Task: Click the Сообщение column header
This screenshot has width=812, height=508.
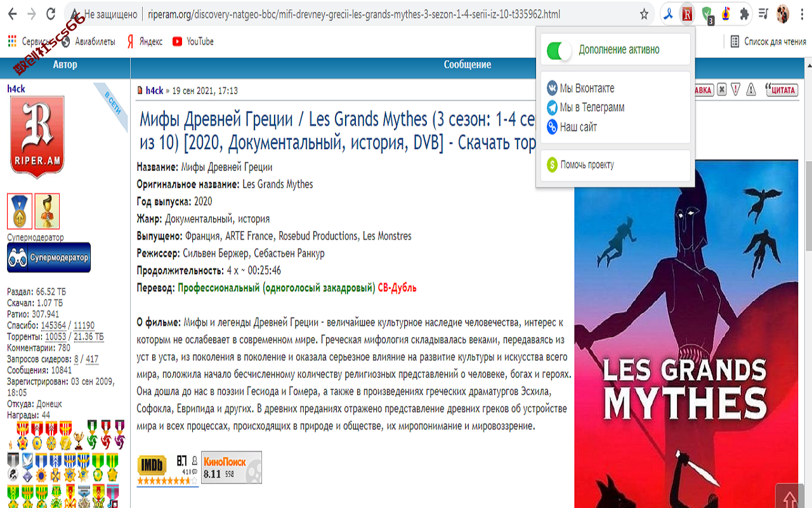Action: click(468, 65)
